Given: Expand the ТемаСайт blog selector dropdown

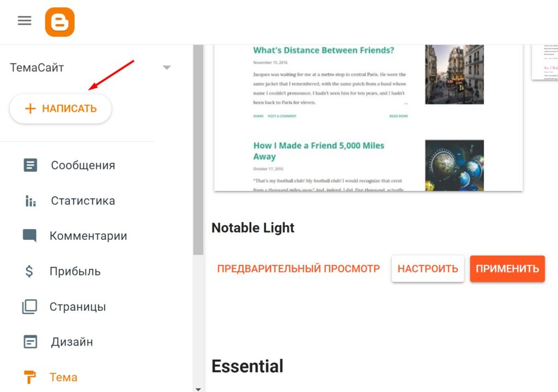Looking at the screenshot, I should [167, 67].
